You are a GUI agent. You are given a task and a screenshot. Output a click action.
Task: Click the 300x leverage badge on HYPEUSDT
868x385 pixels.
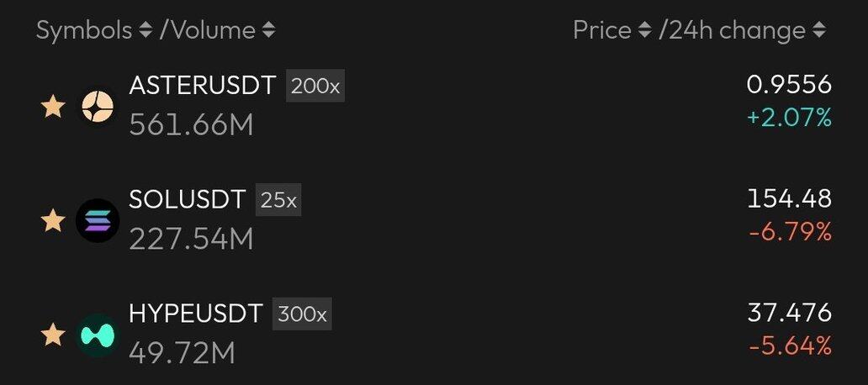[303, 315]
